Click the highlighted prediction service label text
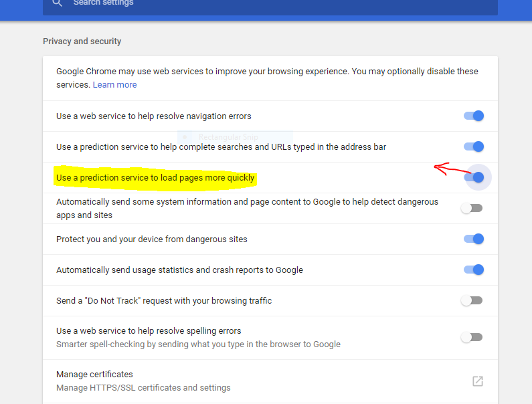The image size is (532, 404). click(155, 178)
